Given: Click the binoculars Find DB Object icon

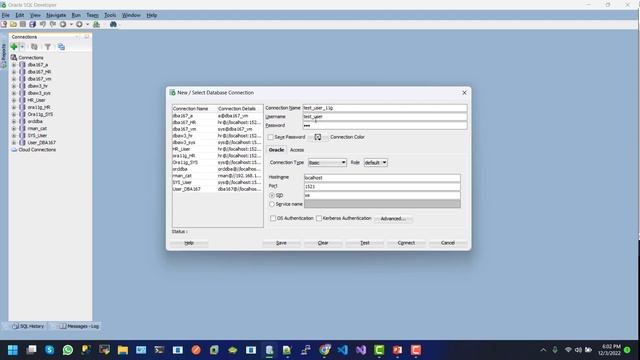Looking at the screenshot, I should pos(113,24).
